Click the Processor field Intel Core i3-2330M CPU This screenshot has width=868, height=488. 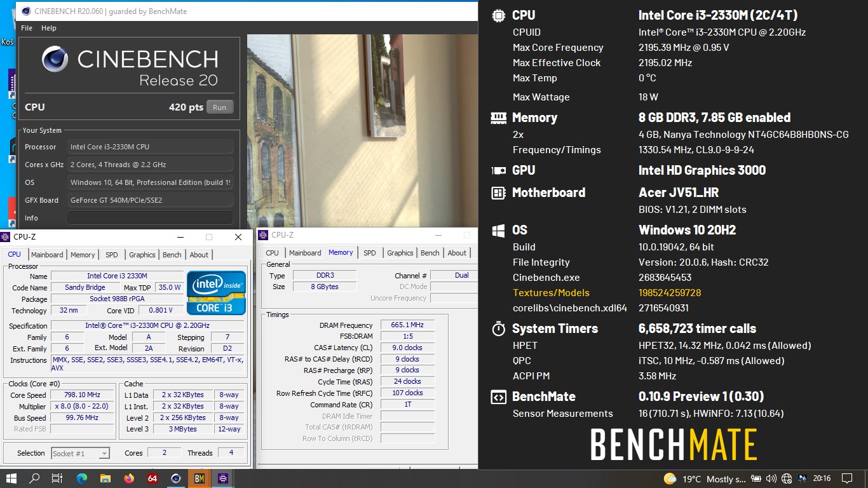[x=150, y=147]
